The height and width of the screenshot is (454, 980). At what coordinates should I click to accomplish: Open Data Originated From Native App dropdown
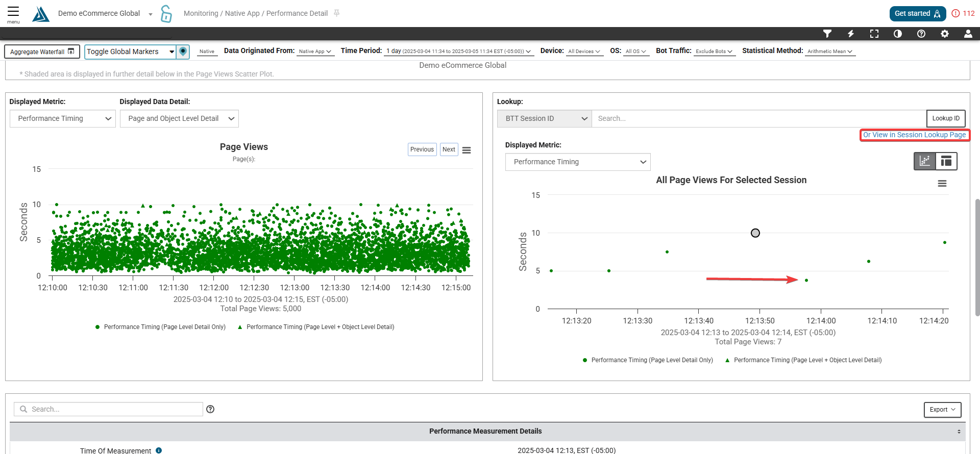pyautogui.click(x=315, y=52)
